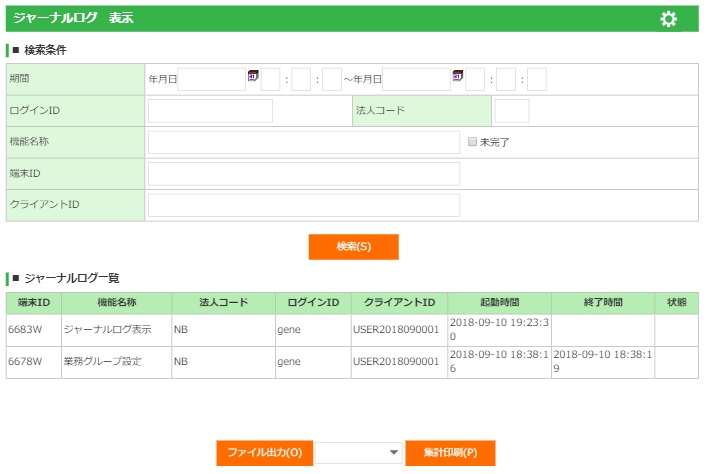Toggle the 未完了 checkbox
The height and width of the screenshot is (474, 710).
tap(473, 142)
